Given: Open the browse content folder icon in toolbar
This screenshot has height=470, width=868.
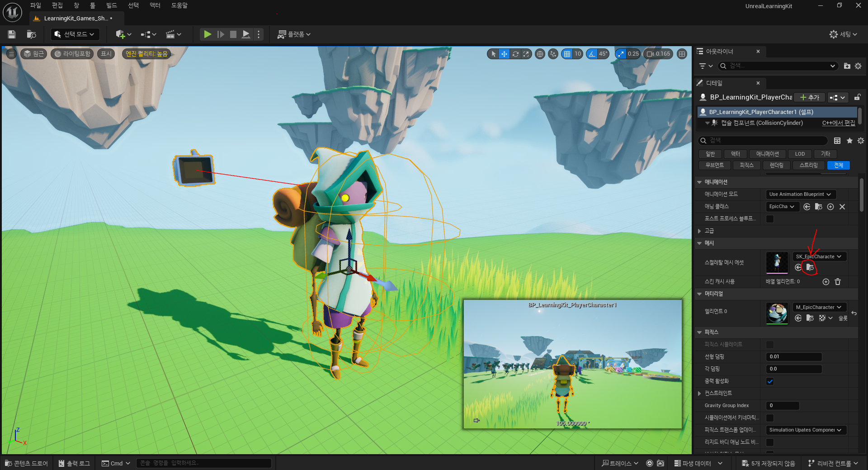Looking at the screenshot, I should pos(31,34).
